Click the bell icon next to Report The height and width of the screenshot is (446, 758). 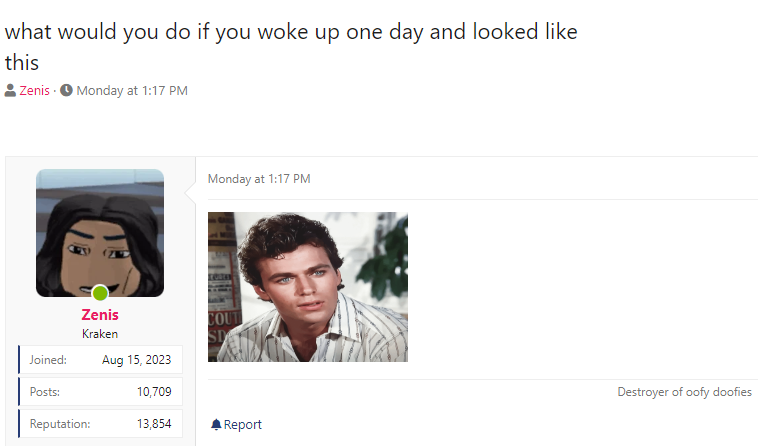[216, 424]
